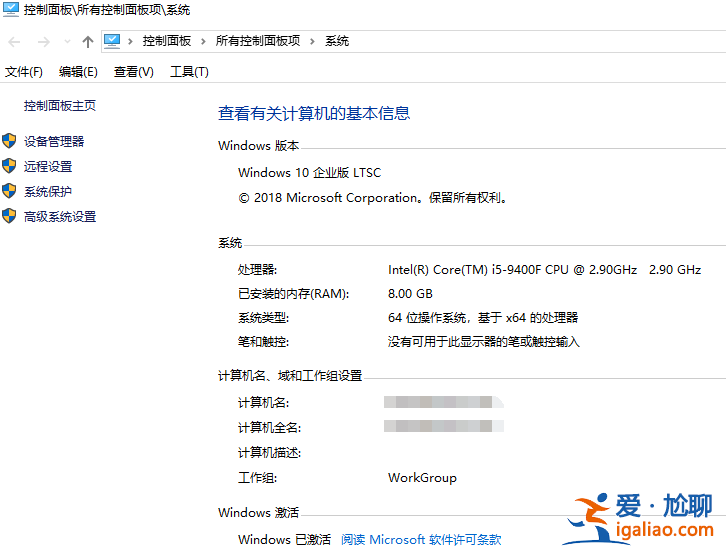The image size is (726, 557).
Task: Open 设备管理器 link
Action: (54, 142)
